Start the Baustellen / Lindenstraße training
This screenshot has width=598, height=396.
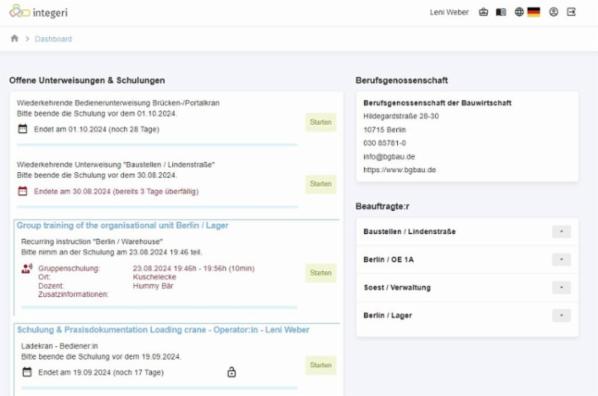[x=320, y=184]
